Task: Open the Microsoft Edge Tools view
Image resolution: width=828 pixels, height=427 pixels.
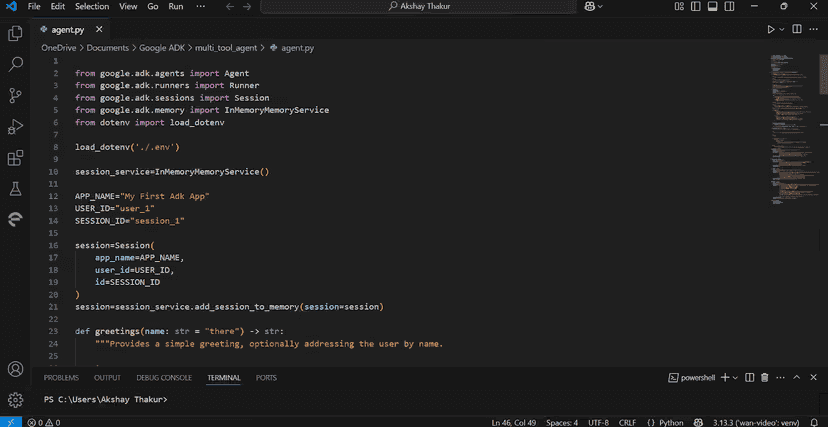Action: point(15,220)
